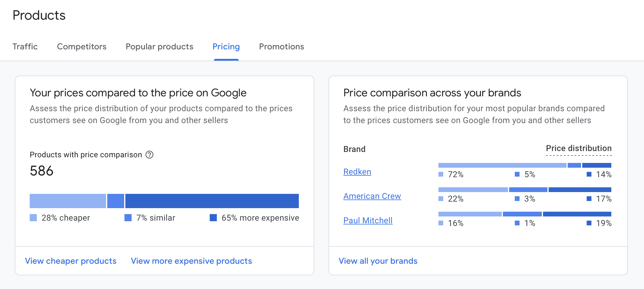The image size is (644, 289).
Task: Click the light blue cheaper bar segment
Action: [68, 201]
